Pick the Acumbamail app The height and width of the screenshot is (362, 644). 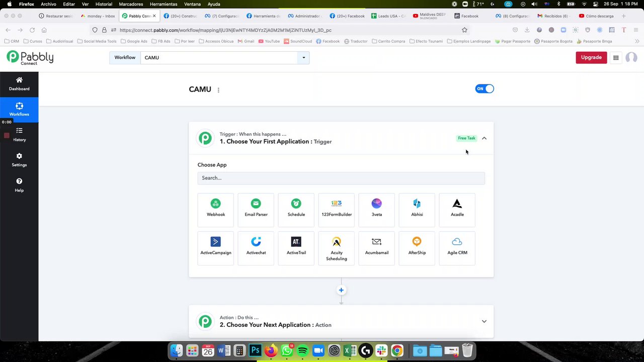coord(377,248)
